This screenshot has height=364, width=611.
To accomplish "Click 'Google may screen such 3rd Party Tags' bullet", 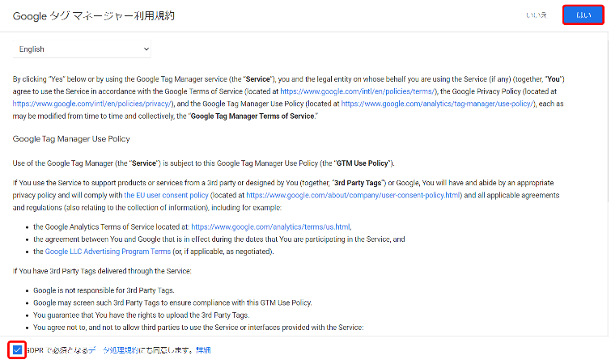I will [172, 303].
